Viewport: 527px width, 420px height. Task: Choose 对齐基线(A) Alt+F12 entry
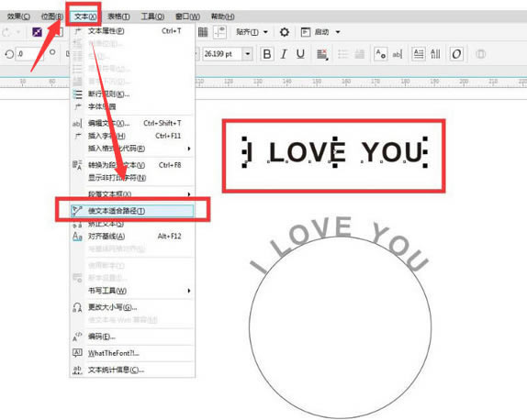pos(132,237)
